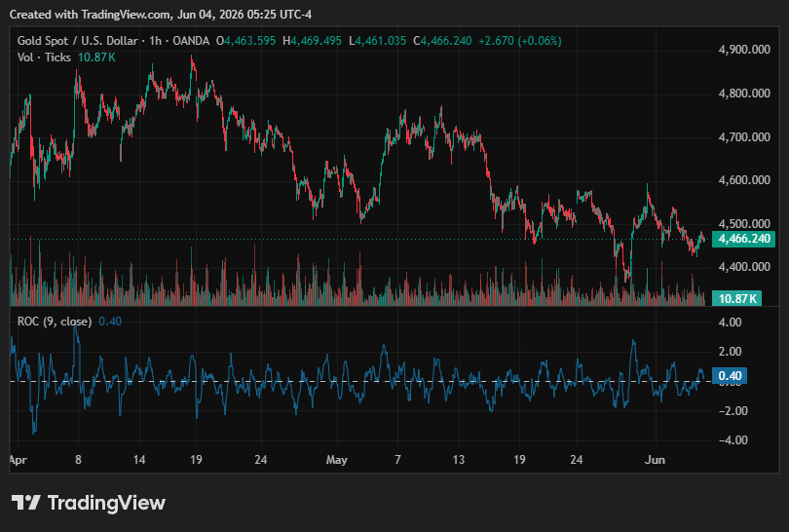Click the 10.87K volume value tag
Image resolution: width=789 pixels, height=532 pixels.
click(x=737, y=298)
